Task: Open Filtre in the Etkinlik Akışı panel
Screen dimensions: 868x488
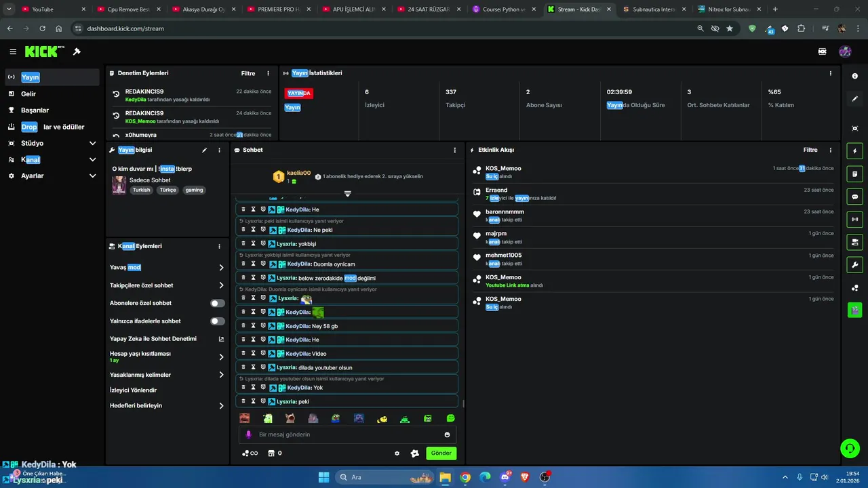Action: point(810,150)
